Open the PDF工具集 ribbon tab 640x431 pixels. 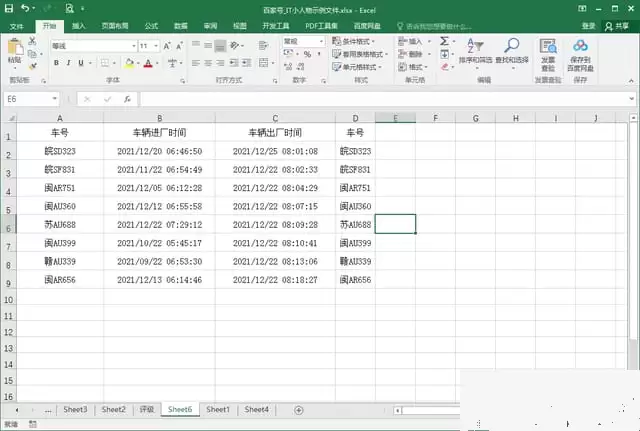click(322, 26)
